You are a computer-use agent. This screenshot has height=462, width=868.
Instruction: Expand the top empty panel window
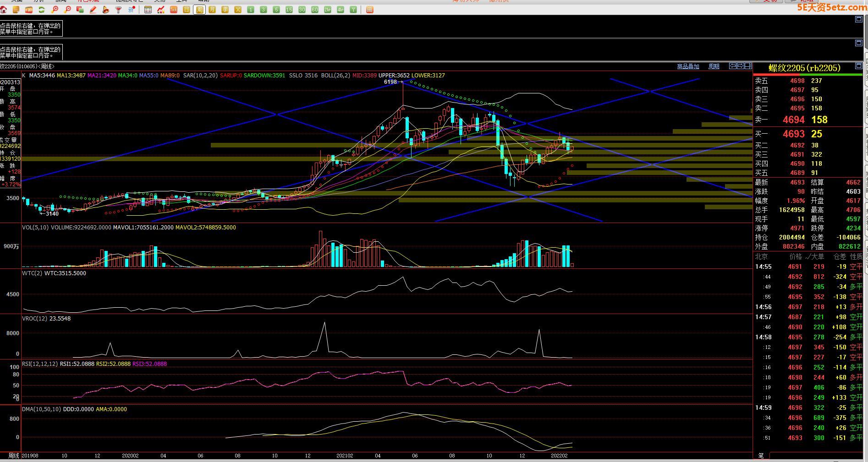tap(858, 19)
